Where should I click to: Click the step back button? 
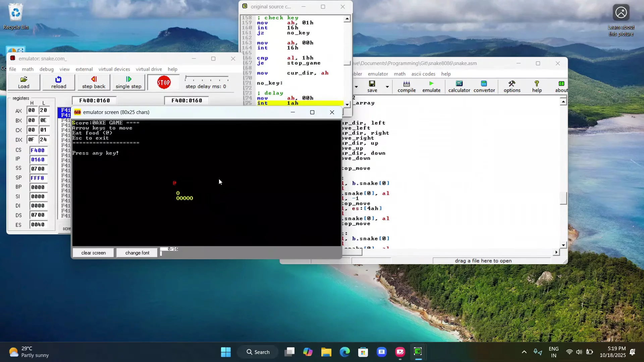pos(94,82)
